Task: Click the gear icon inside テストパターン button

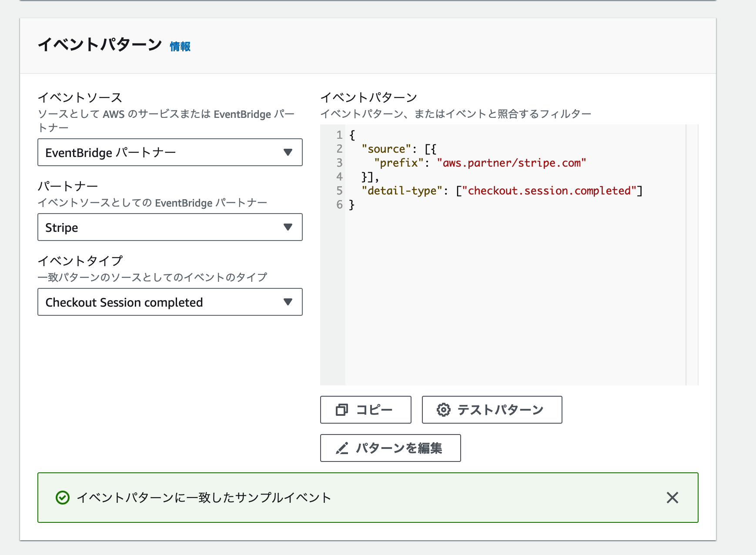Action: (444, 409)
